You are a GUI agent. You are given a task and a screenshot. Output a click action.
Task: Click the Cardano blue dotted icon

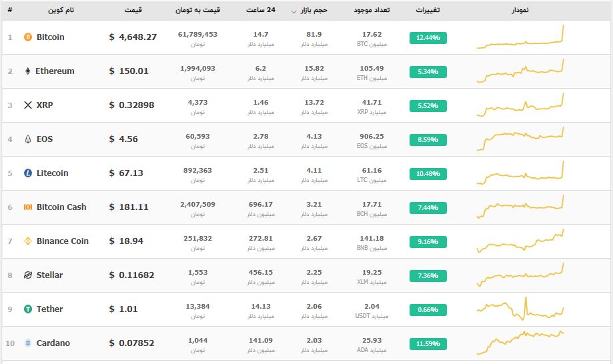pos(28,343)
